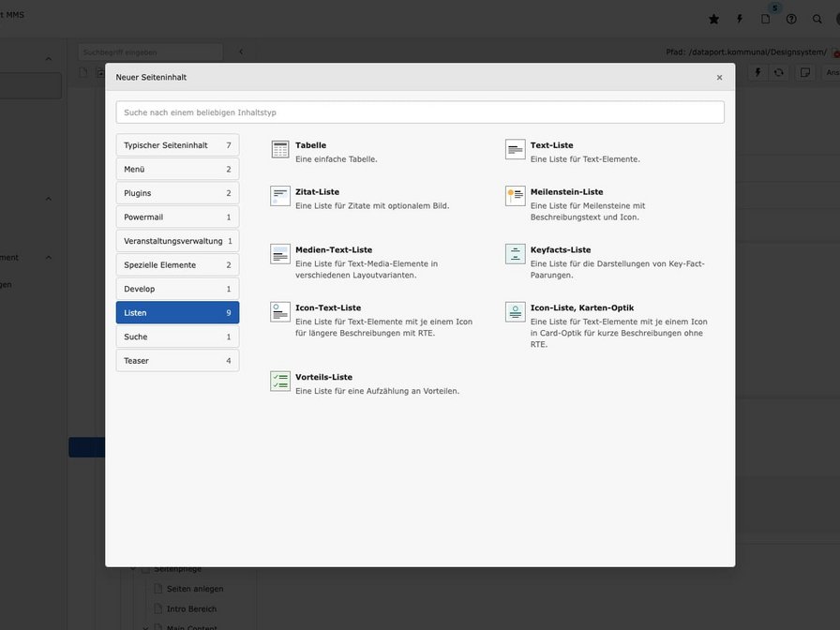Image resolution: width=840 pixels, height=630 pixels.
Task: Close the Neuer Seiteninhalt dialog
Action: pos(719,78)
